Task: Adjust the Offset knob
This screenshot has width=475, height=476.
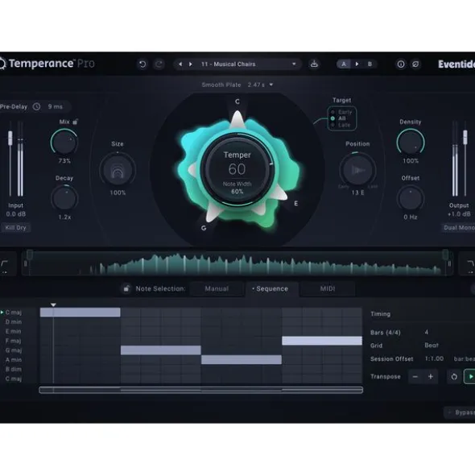Action: 411,198
